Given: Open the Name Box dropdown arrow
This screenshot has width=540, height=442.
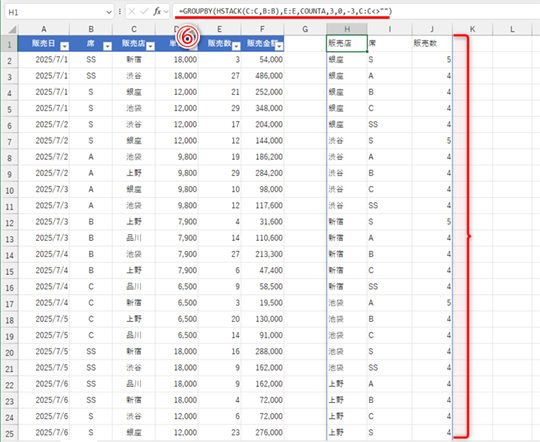Looking at the screenshot, I should coord(109,12).
